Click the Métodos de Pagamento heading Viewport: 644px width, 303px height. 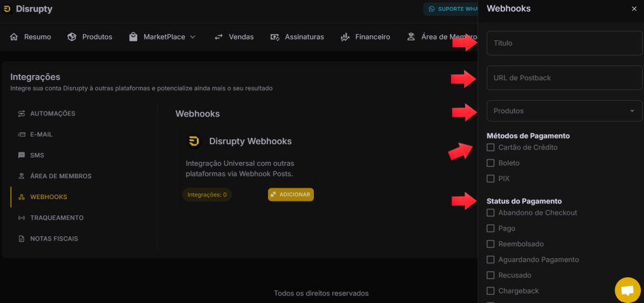(528, 135)
